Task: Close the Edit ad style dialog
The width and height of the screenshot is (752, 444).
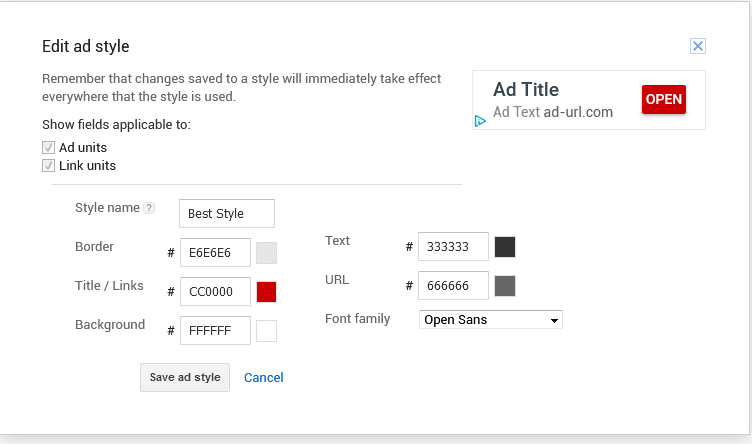Action: pyautogui.click(x=698, y=46)
